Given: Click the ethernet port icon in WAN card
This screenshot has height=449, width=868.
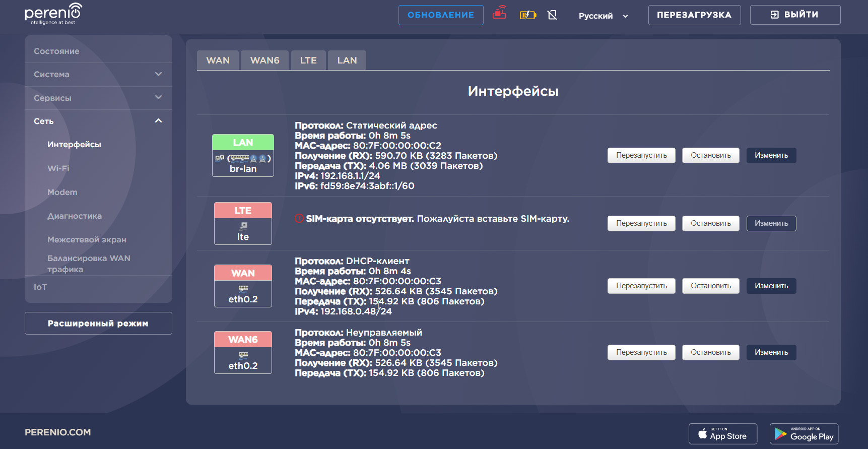Looking at the screenshot, I should pos(243,288).
